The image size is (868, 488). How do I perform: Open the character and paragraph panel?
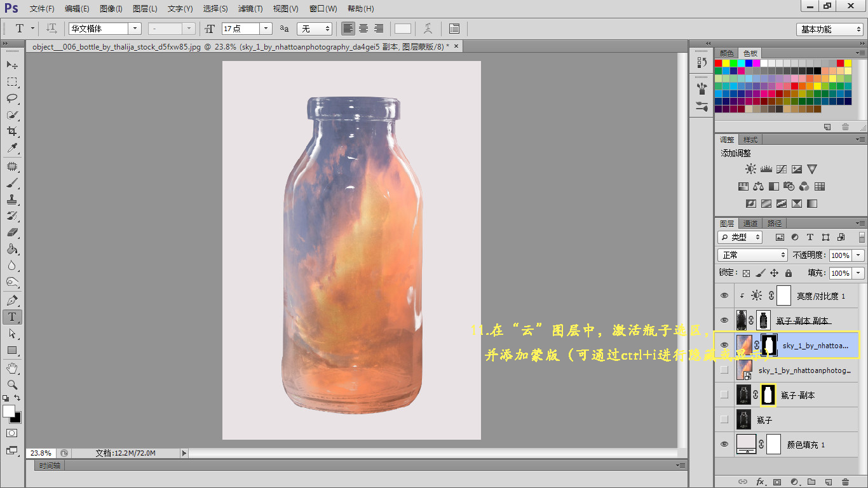tap(454, 29)
